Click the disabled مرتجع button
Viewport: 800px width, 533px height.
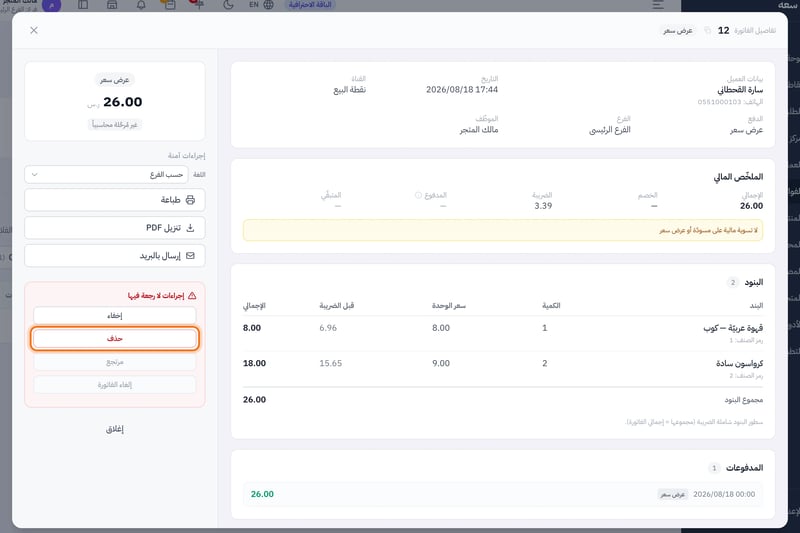(115, 362)
